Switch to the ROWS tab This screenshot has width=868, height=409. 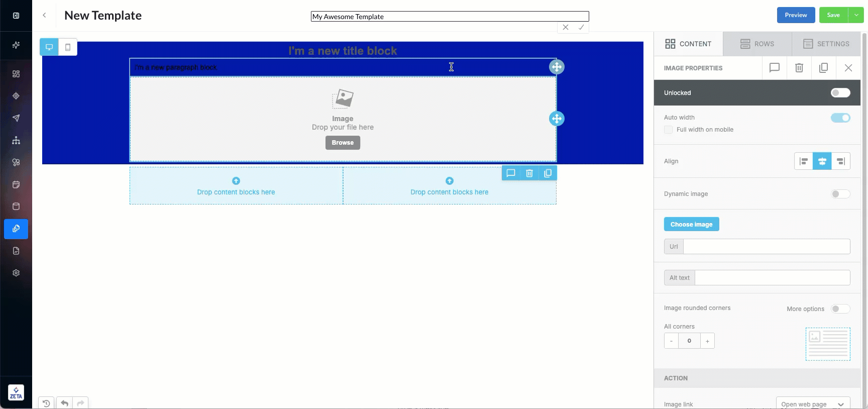(x=757, y=44)
